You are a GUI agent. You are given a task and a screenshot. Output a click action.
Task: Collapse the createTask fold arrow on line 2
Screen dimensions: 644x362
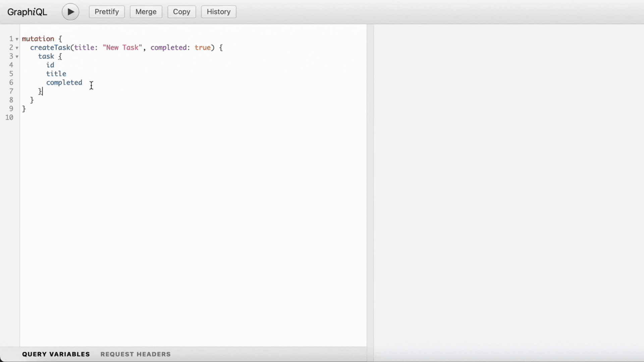(x=17, y=48)
